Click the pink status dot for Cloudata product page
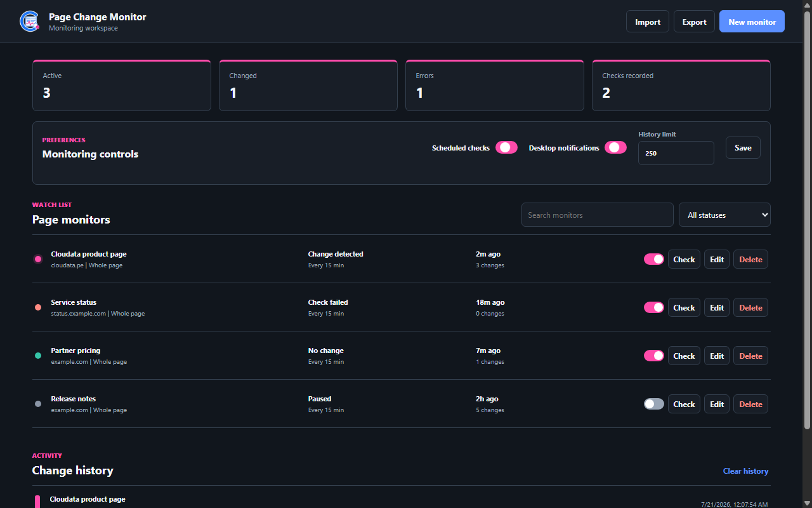Image resolution: width=812 pixels, height=508 pixels. click(38, 259)
